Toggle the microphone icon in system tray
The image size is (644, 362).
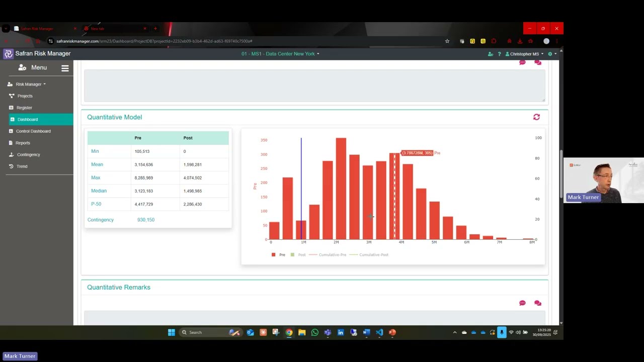click(502, 332)
